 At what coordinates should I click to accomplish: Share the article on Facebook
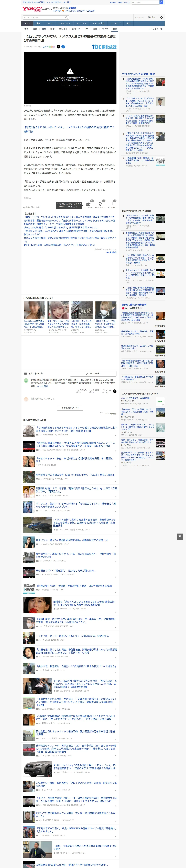[x=63, y=47]
